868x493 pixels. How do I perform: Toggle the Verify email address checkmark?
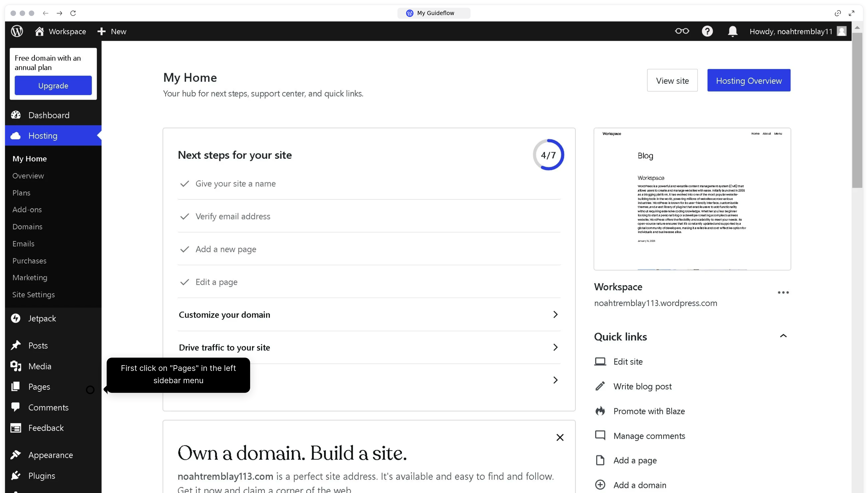click(185, 216)
